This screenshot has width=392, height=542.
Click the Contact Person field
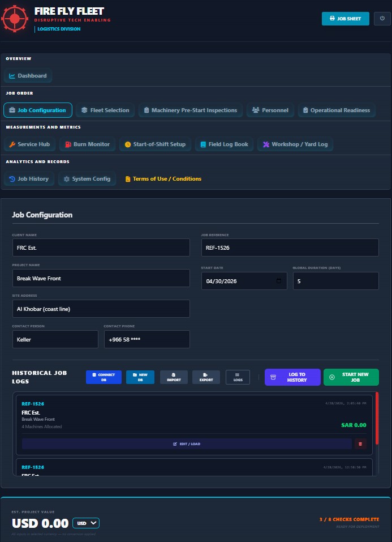coord(55,339)
